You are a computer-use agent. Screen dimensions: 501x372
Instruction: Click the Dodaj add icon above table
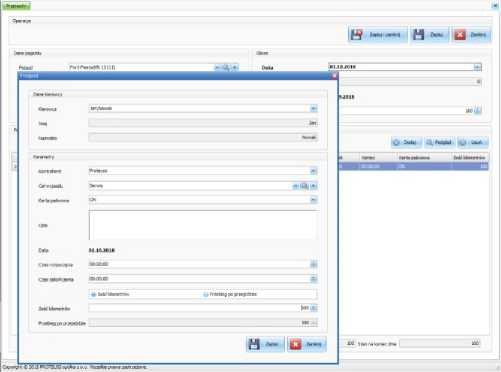coord(396,143)
